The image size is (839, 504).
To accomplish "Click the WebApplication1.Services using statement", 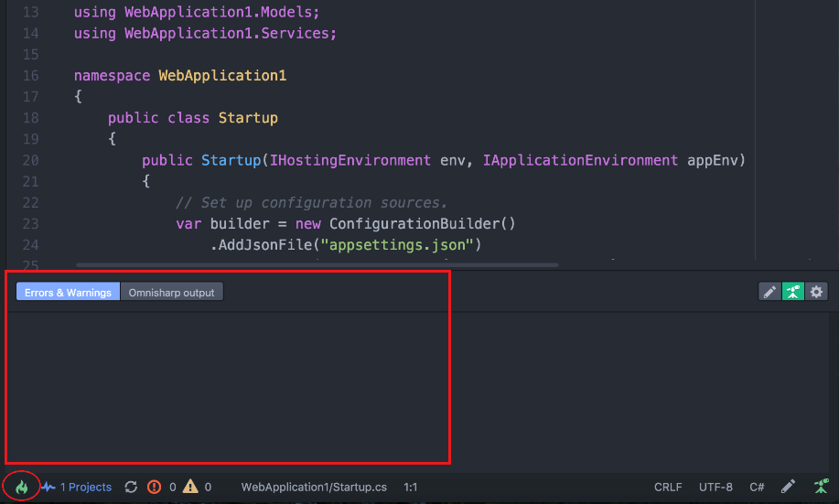I will point(205,33).
